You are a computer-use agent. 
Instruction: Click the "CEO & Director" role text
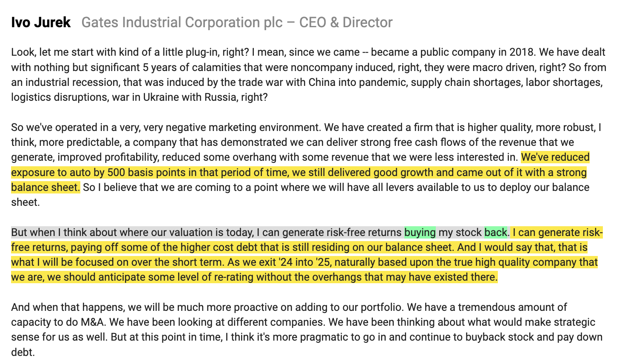coord(346,22)
